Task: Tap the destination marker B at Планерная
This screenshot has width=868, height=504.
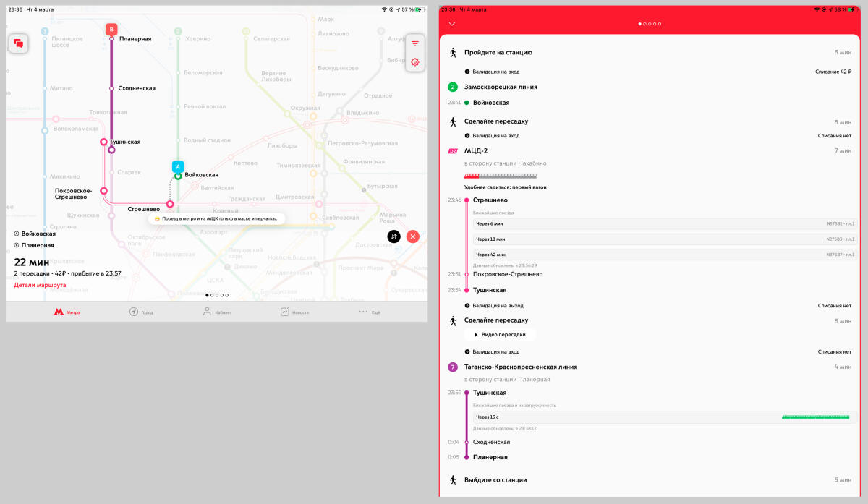Action: (x=111, y=30)
